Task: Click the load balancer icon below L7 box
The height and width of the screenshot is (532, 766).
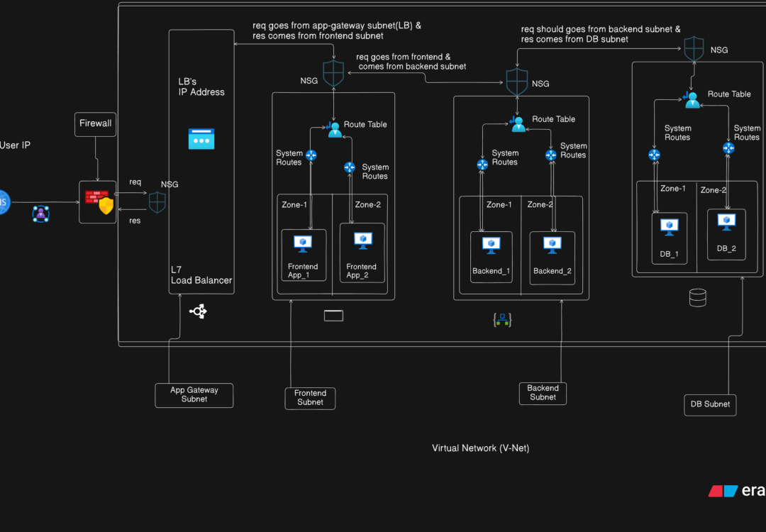Action: coord(199,311)
